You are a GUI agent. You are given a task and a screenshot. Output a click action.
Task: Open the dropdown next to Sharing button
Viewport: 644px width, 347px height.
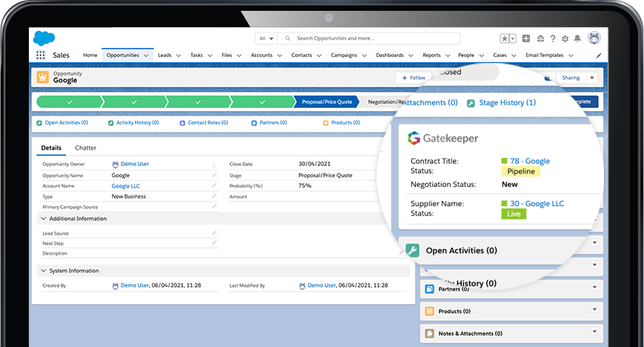pyautogui.click(x=591, y=78)
